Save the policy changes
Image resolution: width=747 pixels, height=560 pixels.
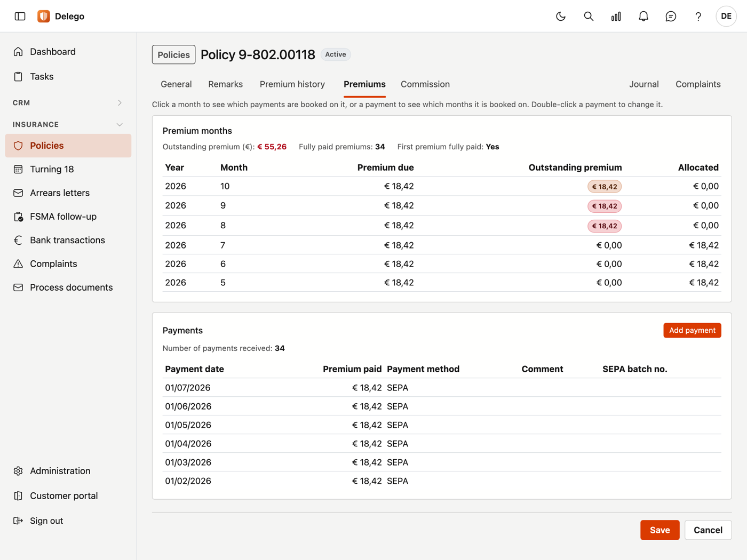(660, 530)
